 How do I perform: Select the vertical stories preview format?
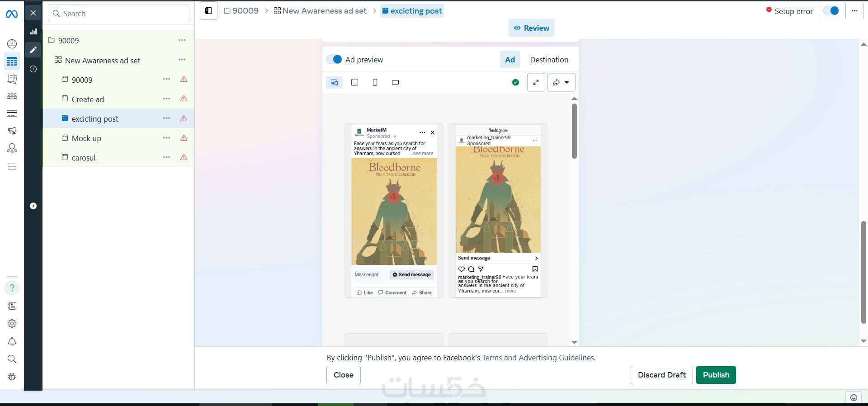pyautogui.click(x=375, y=82)
